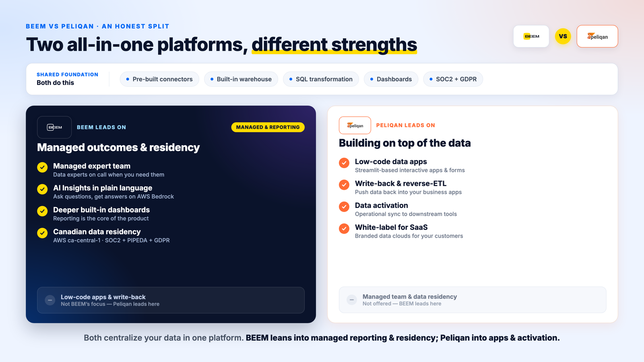The image size is (644, 362).
Task: Click 'Building on top of the data' heading
Action: [405, 143]
